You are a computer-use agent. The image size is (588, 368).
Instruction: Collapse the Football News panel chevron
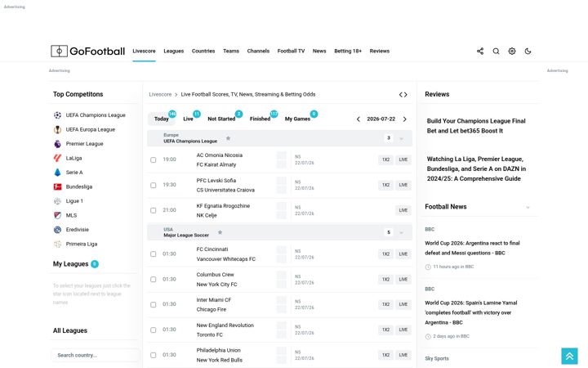pos(528,207)
